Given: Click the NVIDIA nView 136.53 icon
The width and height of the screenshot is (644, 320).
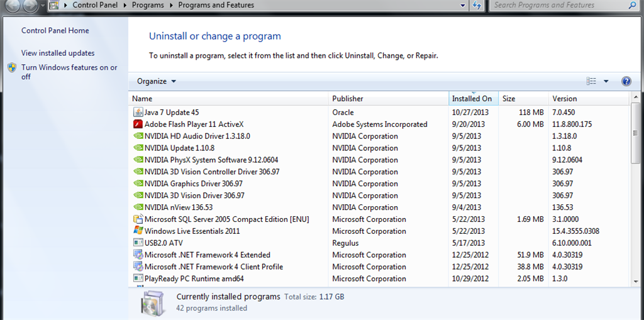Looking at the screenshot, I should pos(138,207).
